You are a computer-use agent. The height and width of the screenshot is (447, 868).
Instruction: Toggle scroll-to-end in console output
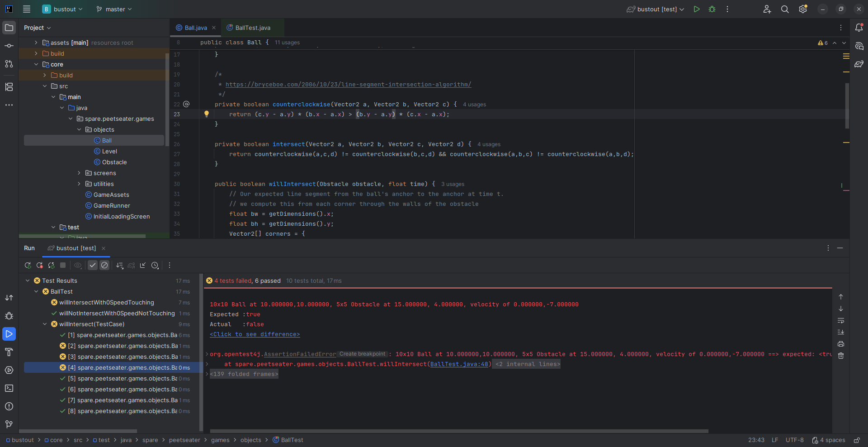[x=841, y=332]
